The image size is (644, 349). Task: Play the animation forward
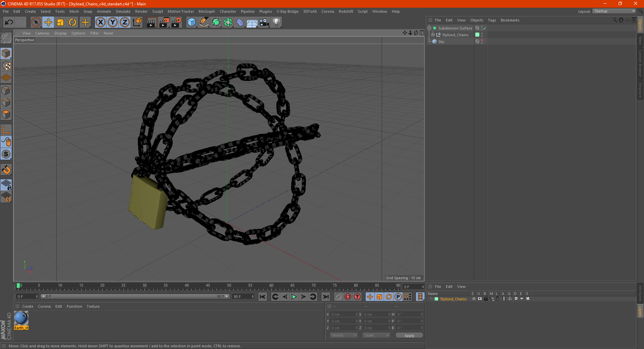pos(294,297)
